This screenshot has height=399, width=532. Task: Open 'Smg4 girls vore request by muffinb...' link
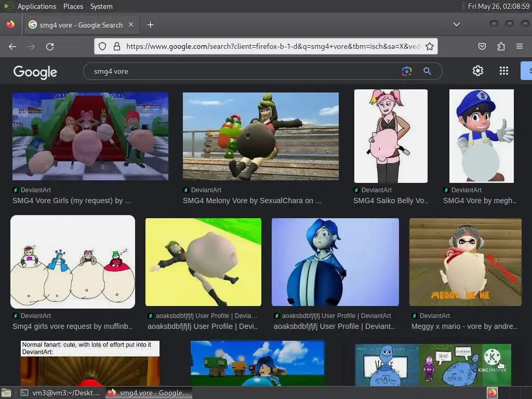click(x=73, y=326)
